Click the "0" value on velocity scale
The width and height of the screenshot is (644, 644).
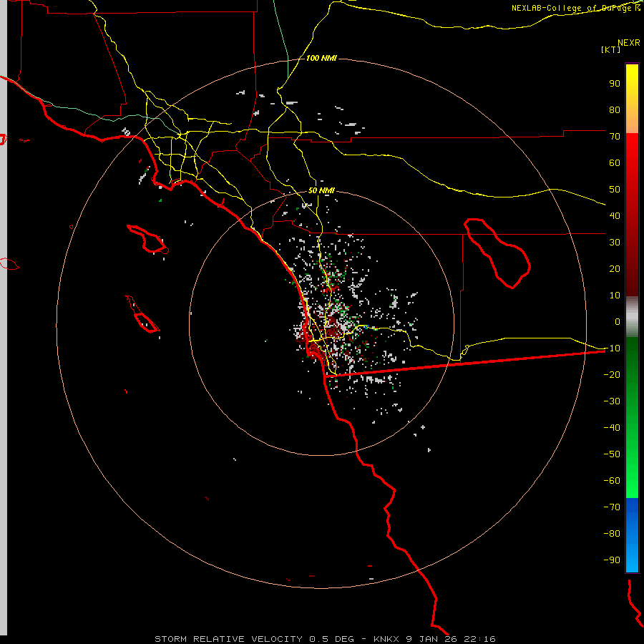coord(618,321)
